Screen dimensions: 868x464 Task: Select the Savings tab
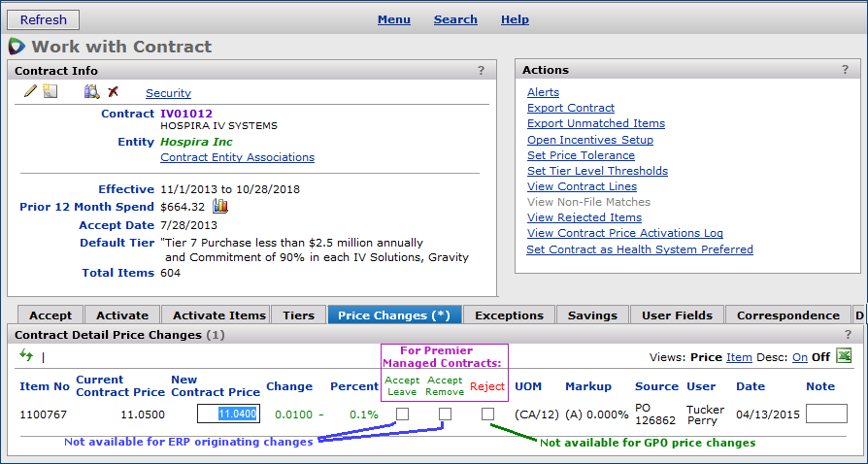click(x=592, y=315)
